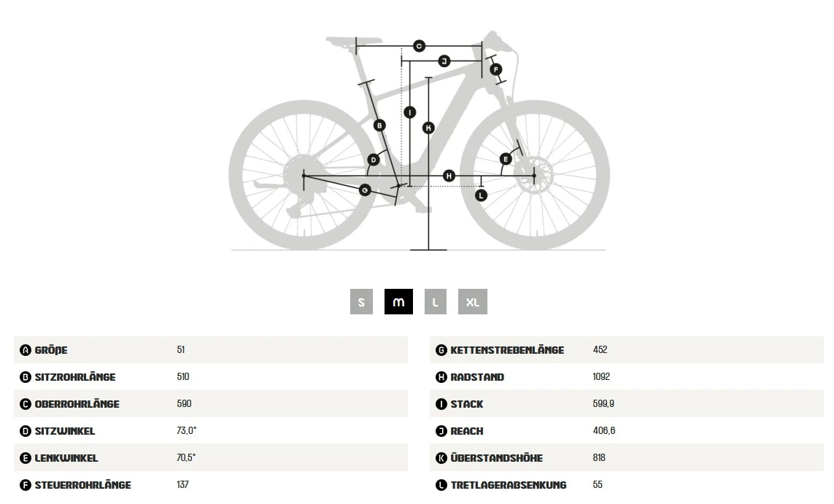Click the K standover marker in diagram
Screen dimensions: 834x504
[x=428, y=128]
